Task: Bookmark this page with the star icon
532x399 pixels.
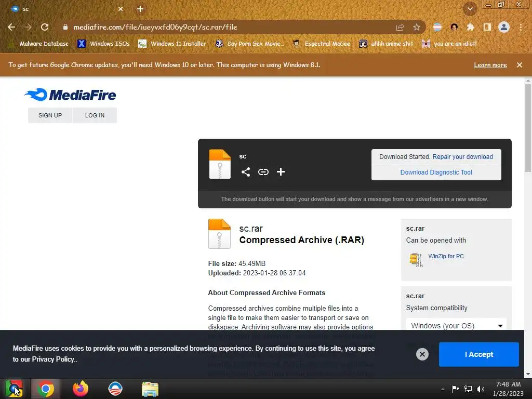Action: (x=417, y=27)
